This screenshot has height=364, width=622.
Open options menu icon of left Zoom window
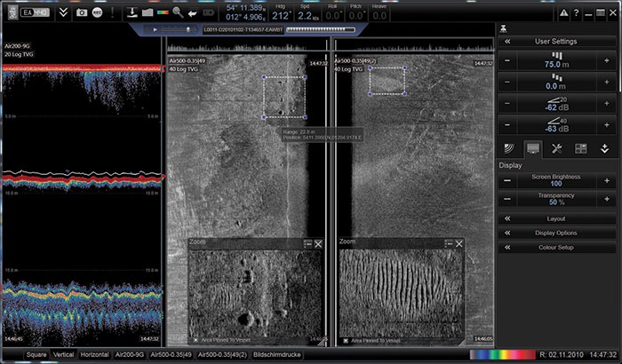click(x=307, y=244)
